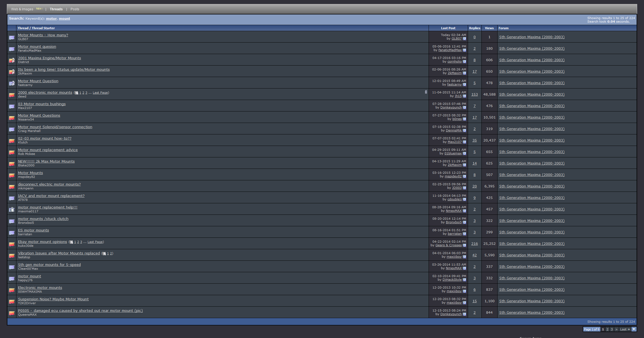Open thread 'disconnect electric motor mounts?'
Viewport: 644px width, 338px height.
49,184
